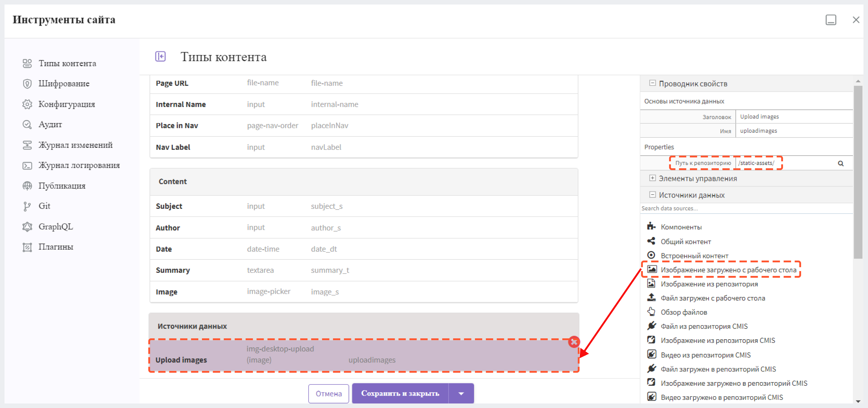Image resolution: width=868 pixels, height=408 pixels.
Task: Click the Источники данных form section header
Action: (x=363, y=326)
